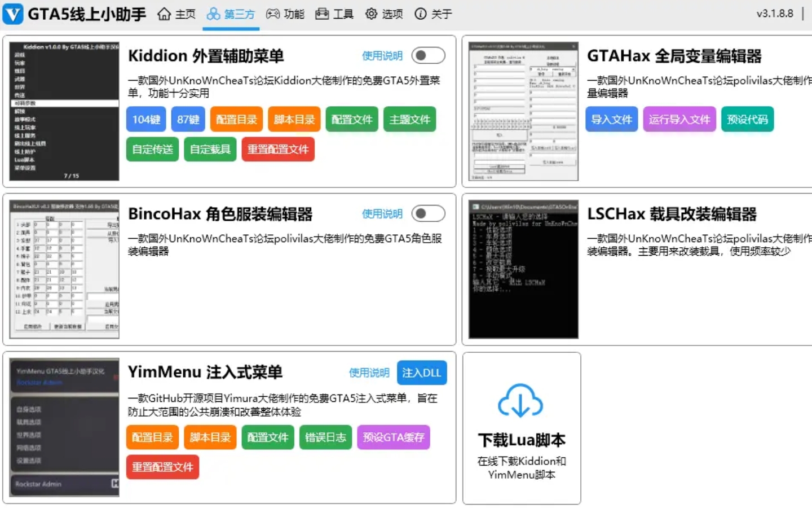Open Kiddion 配置文件

(352, 119)
